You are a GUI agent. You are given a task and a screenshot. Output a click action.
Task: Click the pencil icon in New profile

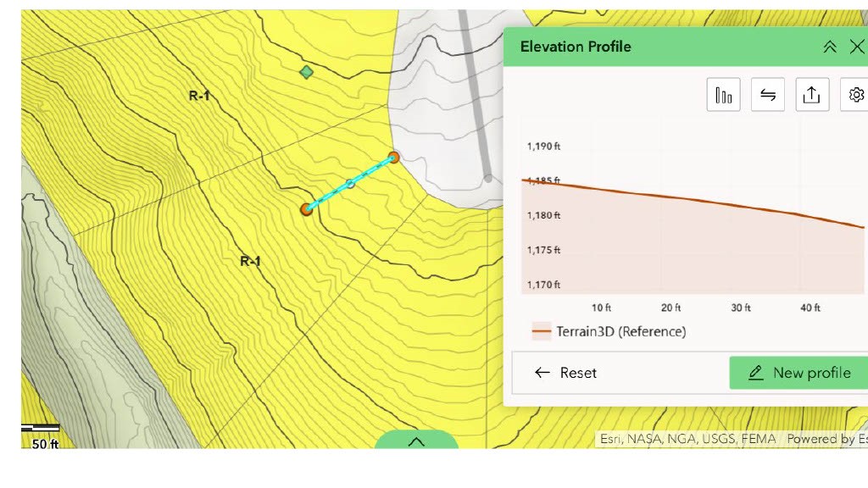click(756, 373)
